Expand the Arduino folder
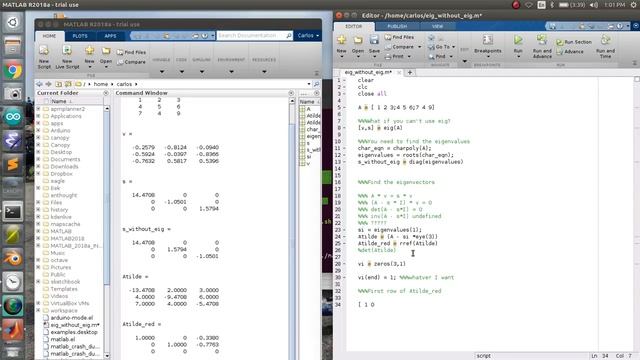Image resolution: width=640 pixels, height=360 pixels. pos(38,131)
